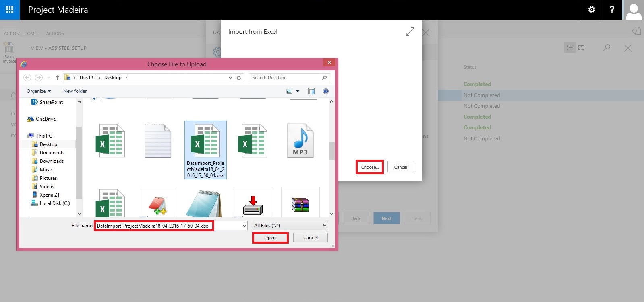Open the file name history dropdown
Image resolution: width=644 pixels, height=302 pixels.
pos(244,226)
